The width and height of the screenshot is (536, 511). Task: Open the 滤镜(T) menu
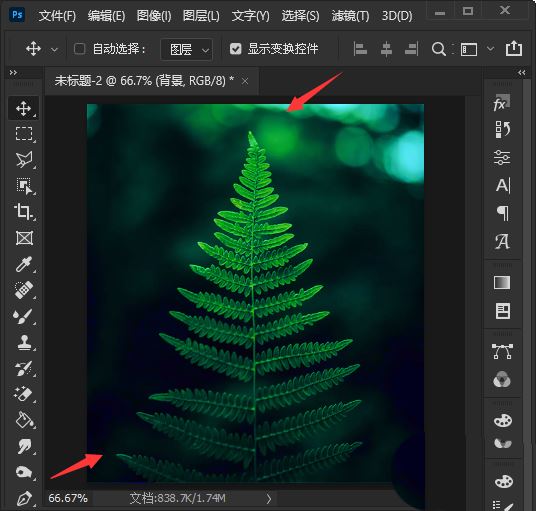point(350,16)
